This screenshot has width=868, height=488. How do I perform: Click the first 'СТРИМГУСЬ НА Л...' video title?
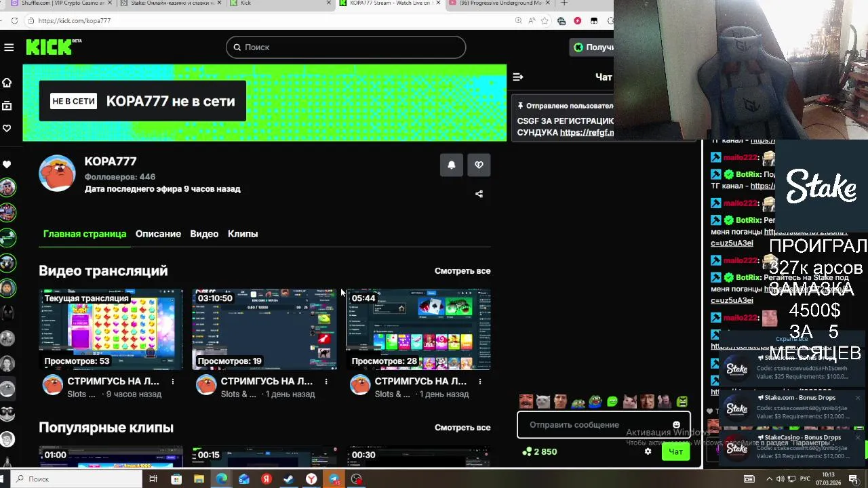pyautogui.click(x=114, y=382)
